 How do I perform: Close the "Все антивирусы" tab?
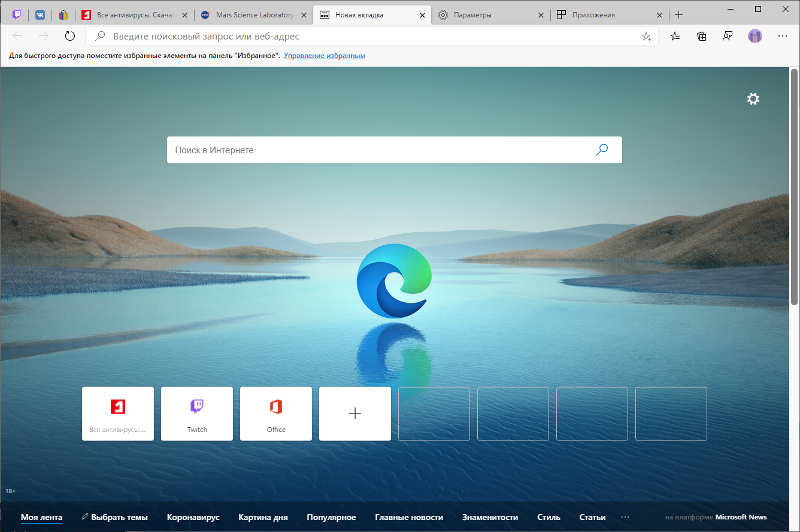click(x=184, y=15)
